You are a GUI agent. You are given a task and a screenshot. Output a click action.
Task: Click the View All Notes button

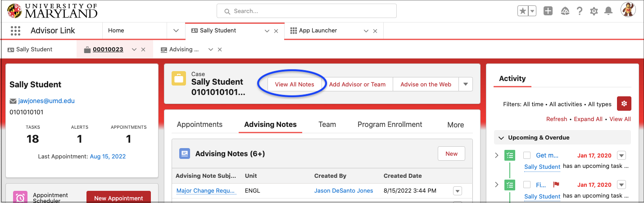295,84
